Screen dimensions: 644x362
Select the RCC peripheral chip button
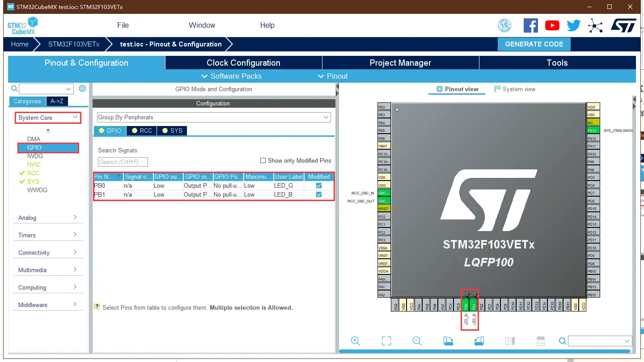click(x=141, y=130)
